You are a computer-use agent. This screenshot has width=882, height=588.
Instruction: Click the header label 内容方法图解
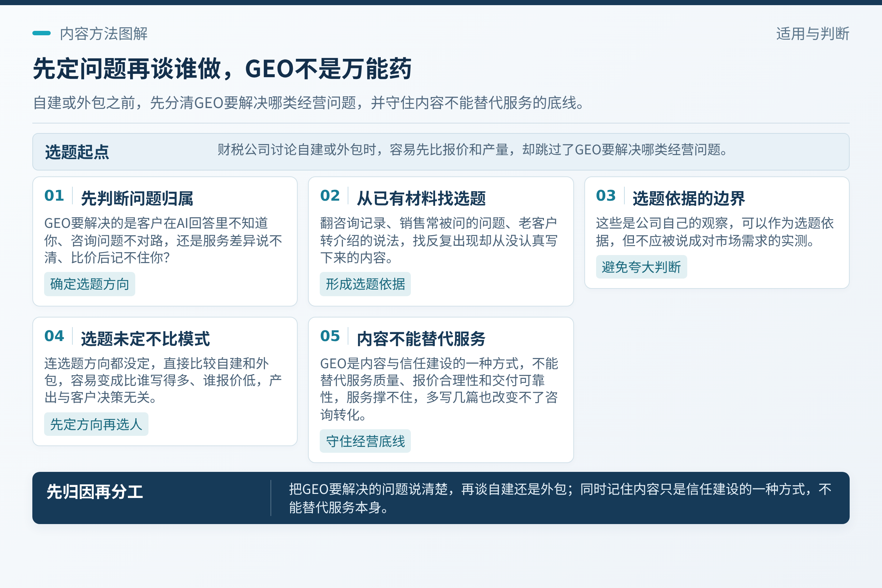point(104,34)
